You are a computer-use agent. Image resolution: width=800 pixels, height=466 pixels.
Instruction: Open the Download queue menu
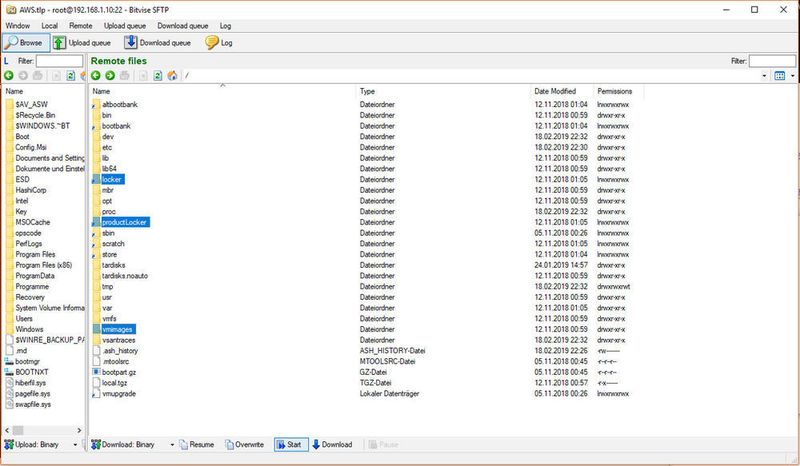[183, 26]
